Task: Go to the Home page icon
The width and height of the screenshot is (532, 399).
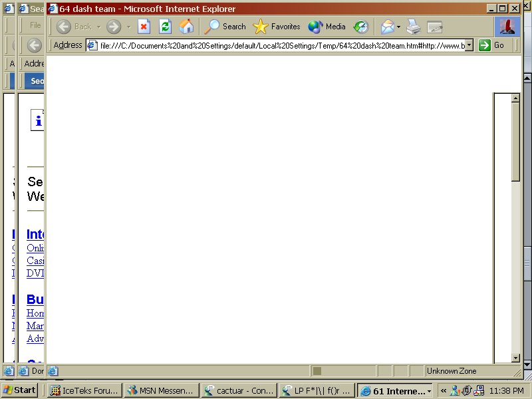Action: tap(187, 27)
